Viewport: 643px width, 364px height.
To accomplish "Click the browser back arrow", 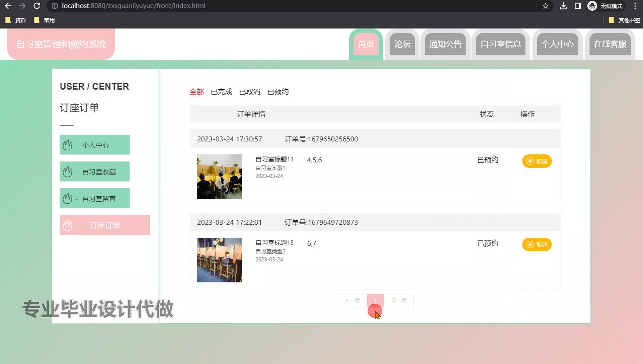I will click(8, 6).
